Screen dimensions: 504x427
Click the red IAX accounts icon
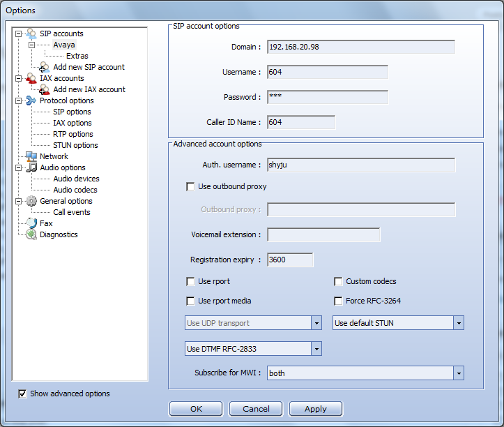click(31, 78)
